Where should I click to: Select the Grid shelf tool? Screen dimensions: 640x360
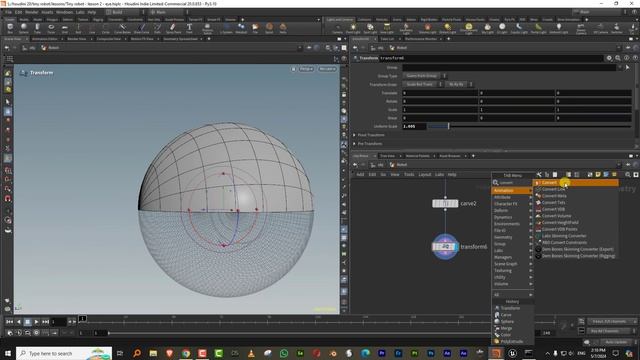[x=64, y=28]
